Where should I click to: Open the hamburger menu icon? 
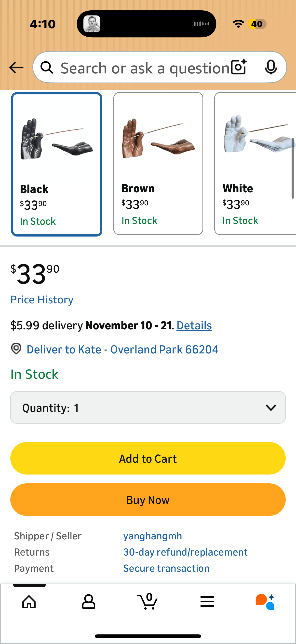(x=207, y=602)
